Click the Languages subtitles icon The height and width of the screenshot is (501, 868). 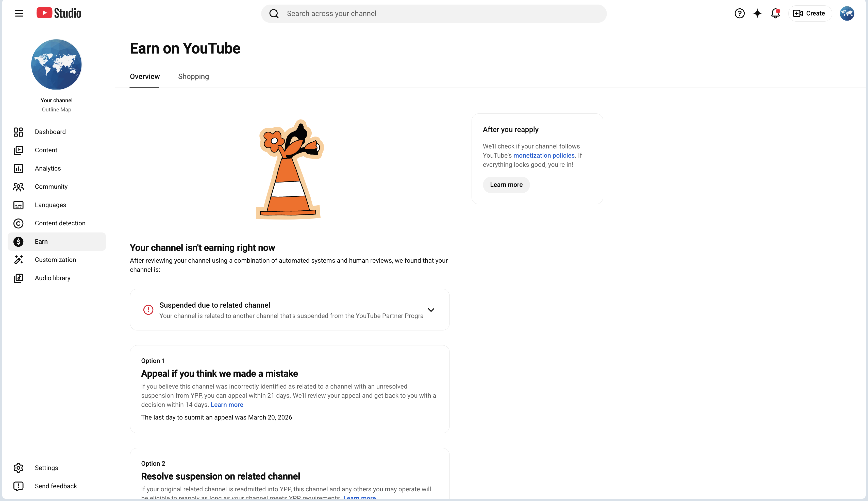18,205
